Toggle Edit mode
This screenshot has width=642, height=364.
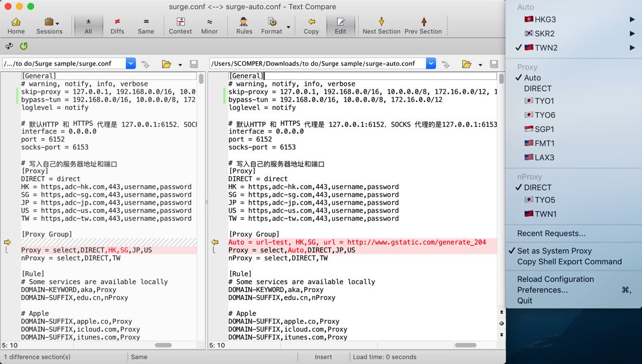[340, 26]
